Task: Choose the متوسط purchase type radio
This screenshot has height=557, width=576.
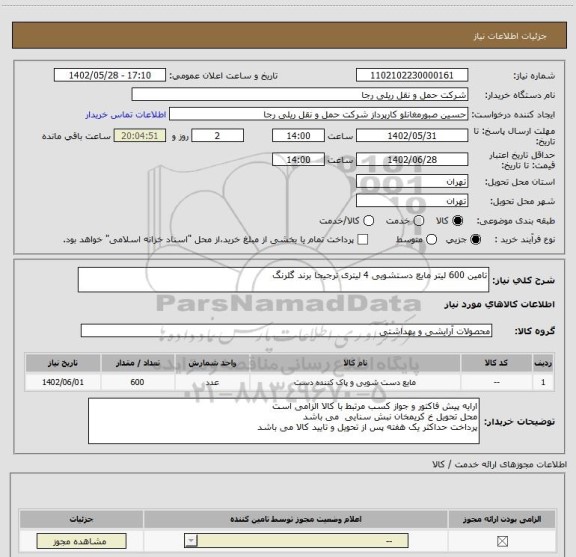Action: point(432,240)
